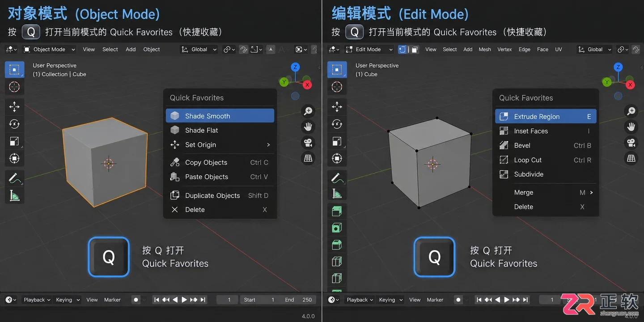Toggle auto keying record in left timeline
644x322 pixels.
click(136, 300)
